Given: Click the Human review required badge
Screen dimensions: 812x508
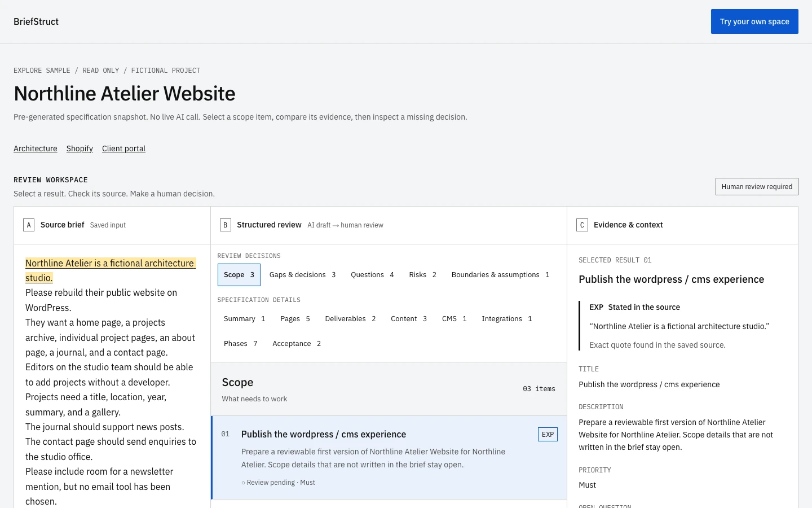Looking at the screenshot, I should (757, 187).
